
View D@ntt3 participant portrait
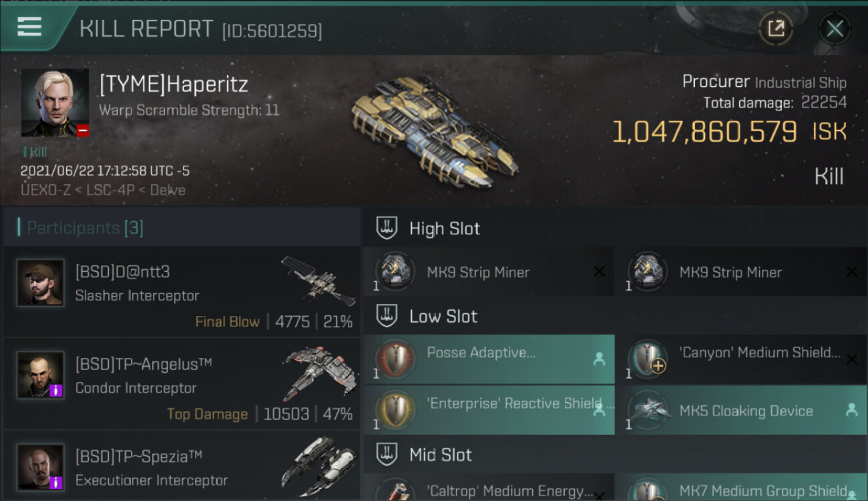[x=40, y=283]
